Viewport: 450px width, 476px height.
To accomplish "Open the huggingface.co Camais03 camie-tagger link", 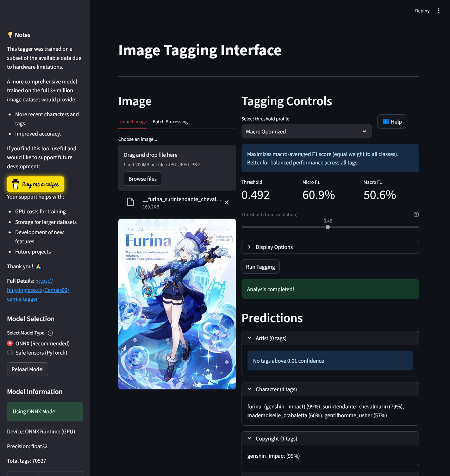I will [38, 290].
